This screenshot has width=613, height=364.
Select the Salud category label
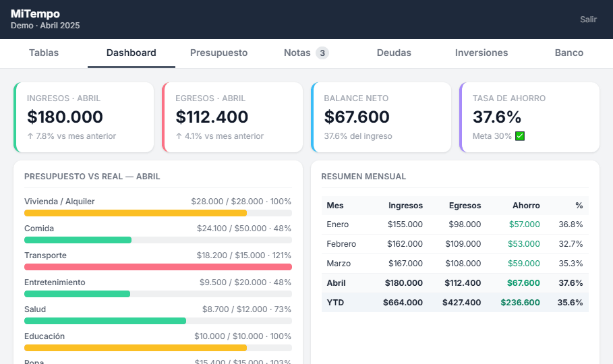(x=35, y=309)
